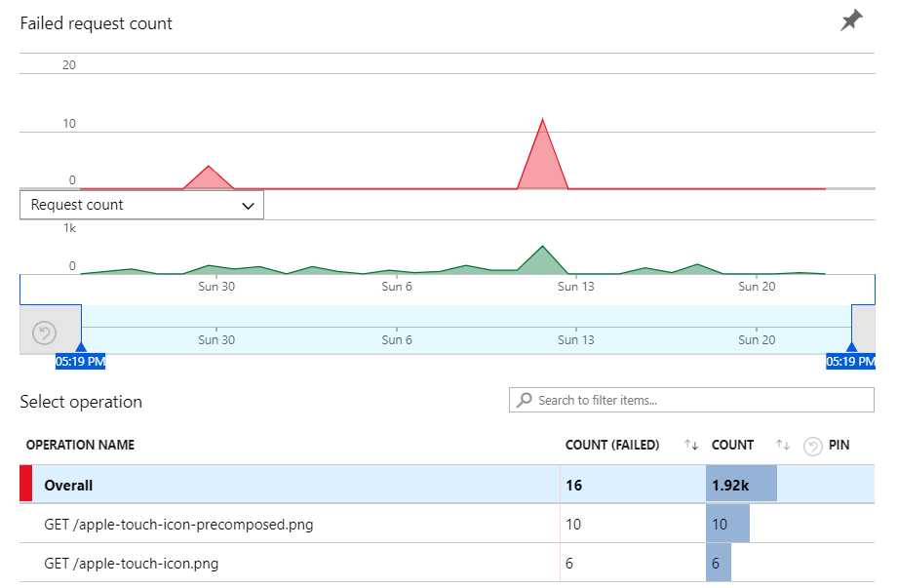The width and height of the screenshot is (898, 588).
Task: Sort by COUNT column arrows
Action: (x=782, y=446)
